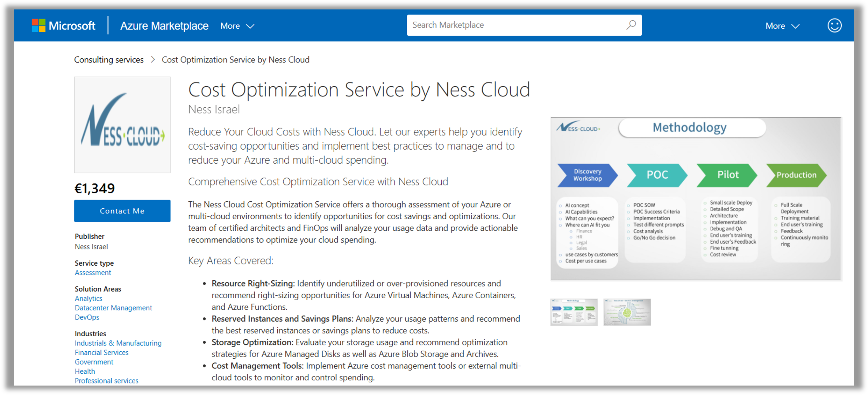Screen dimensions: 868x395
Task: Click the Microsoft logo
Action: pyautogui.click(x=63, y=26)
